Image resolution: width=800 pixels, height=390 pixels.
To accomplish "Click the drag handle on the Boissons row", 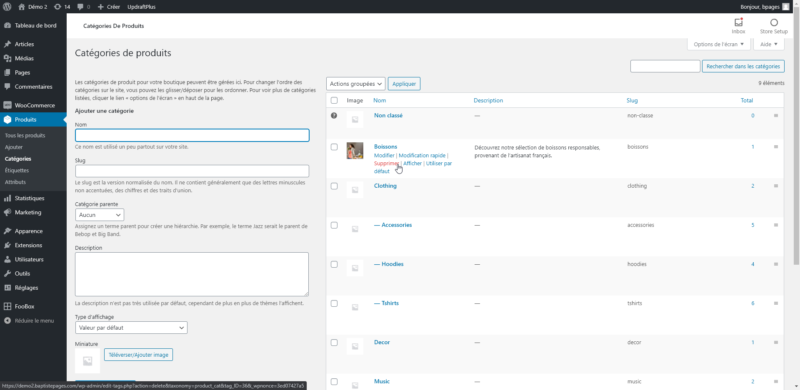I will (x=776, y=147).
